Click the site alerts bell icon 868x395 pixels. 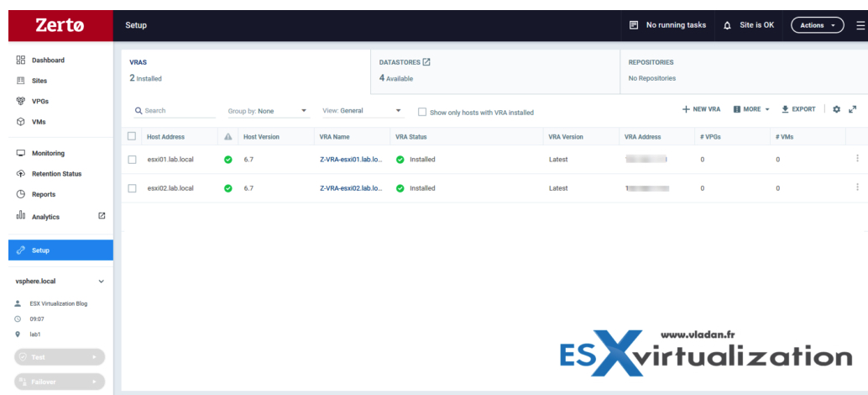tap(728, 25)
